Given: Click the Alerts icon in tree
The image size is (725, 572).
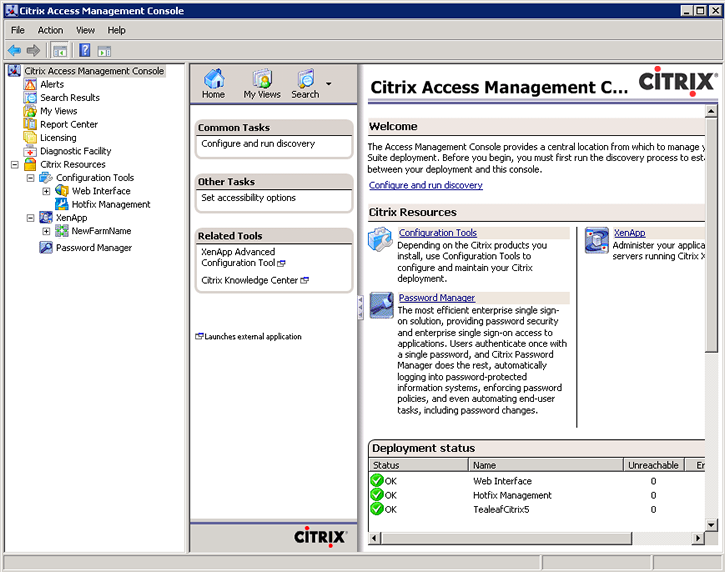Looking at the screenshot, I should [30, 85].
